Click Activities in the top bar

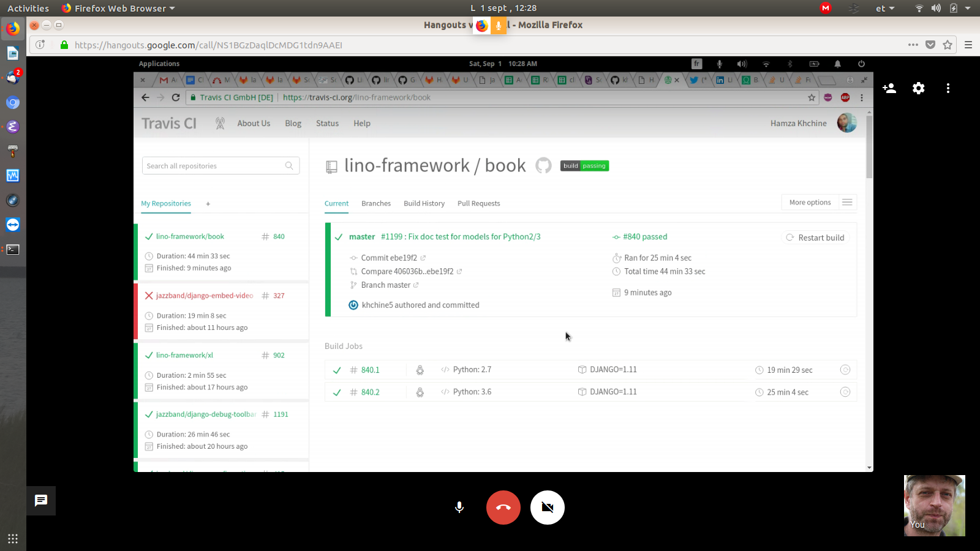point(28,8)
